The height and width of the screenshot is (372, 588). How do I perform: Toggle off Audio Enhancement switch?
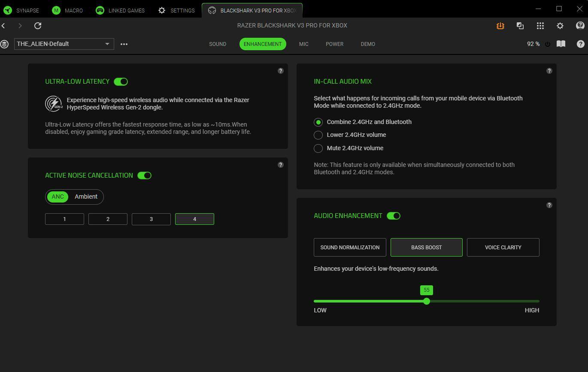point(393,216)
